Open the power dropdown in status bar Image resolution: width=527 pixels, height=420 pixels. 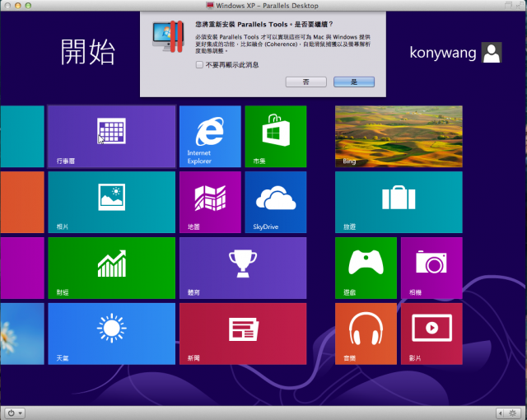[15, 413]
